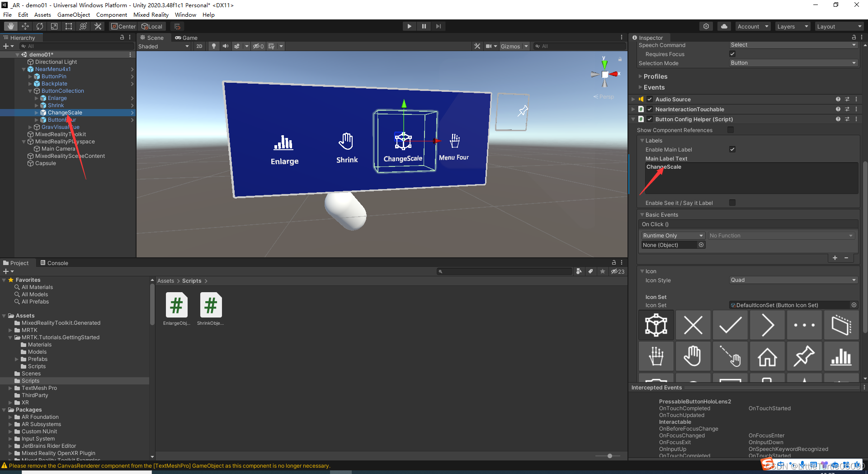Open the Layers dropdown
This screenshot has height=474, width=868.
pos(793,26)
